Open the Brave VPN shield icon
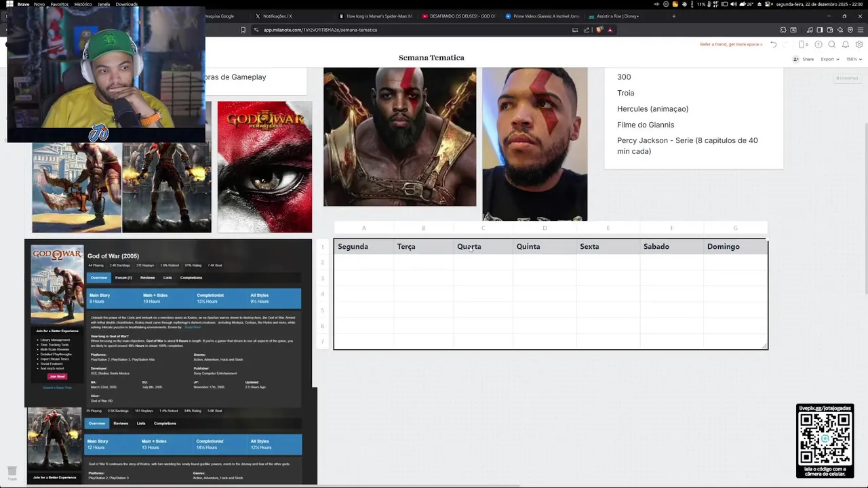The image size is (868, 488). (x=850, y=30)
